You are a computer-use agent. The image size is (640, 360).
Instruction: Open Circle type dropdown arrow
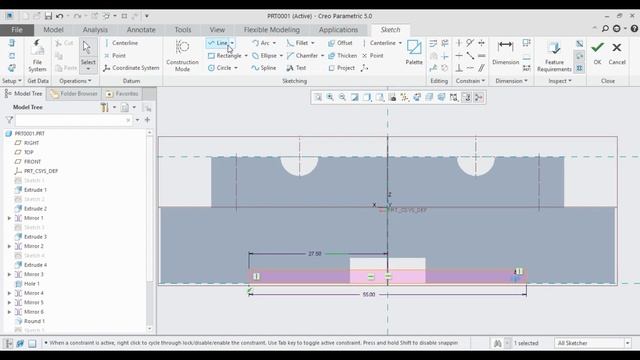coord(236,68)
